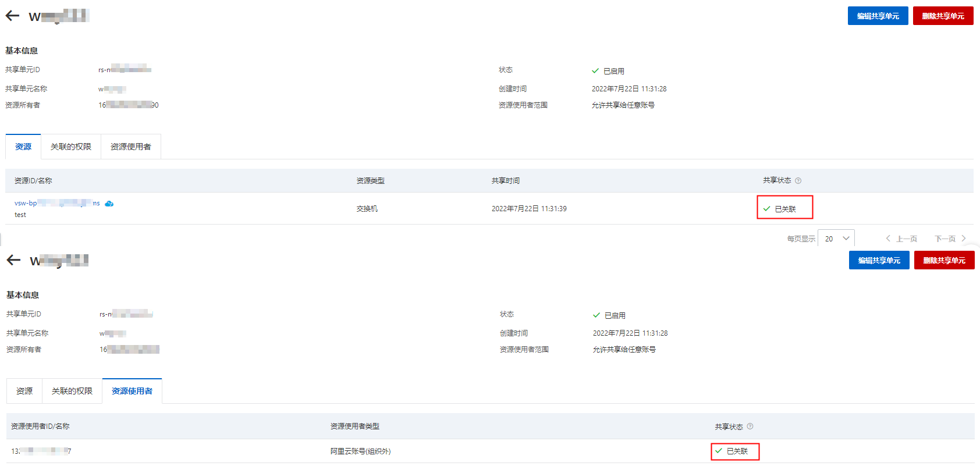Click the rs-n share unit ID in the upper panel

pyautogui.click(x=125, y=70)
